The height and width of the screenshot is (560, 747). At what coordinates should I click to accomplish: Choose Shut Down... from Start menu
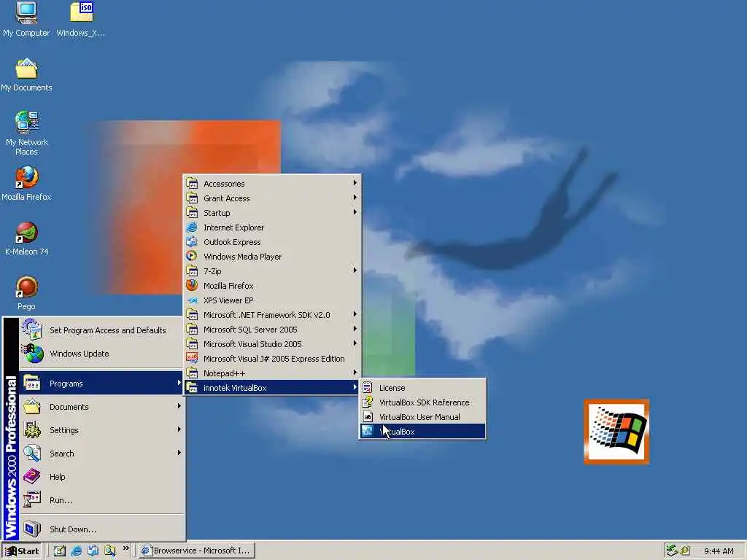tap(101, 529)
